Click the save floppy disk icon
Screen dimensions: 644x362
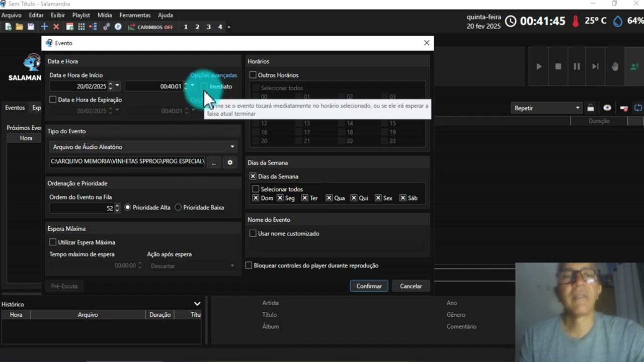(x=31, y=27)
